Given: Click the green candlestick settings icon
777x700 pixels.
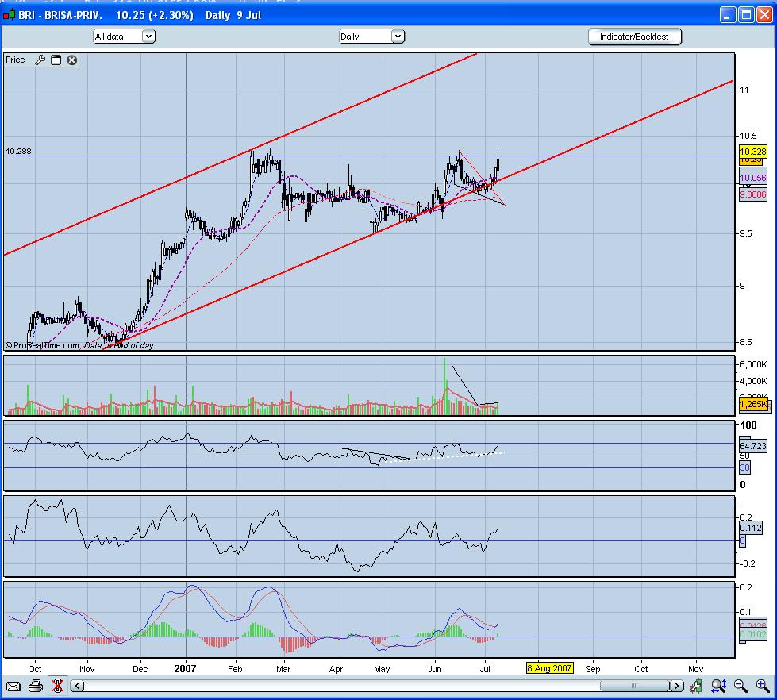Looking at the screenshot, I should (x=696, y=687).
